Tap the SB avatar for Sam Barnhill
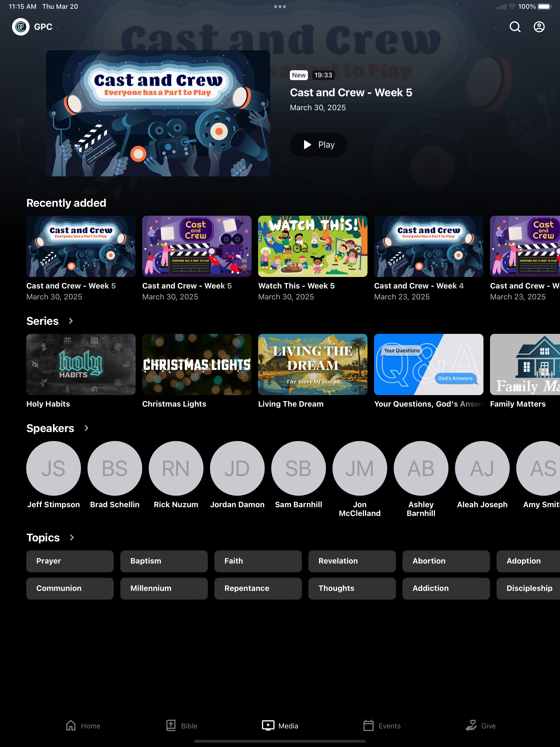560x747 pixels. [x=299, y=468]
